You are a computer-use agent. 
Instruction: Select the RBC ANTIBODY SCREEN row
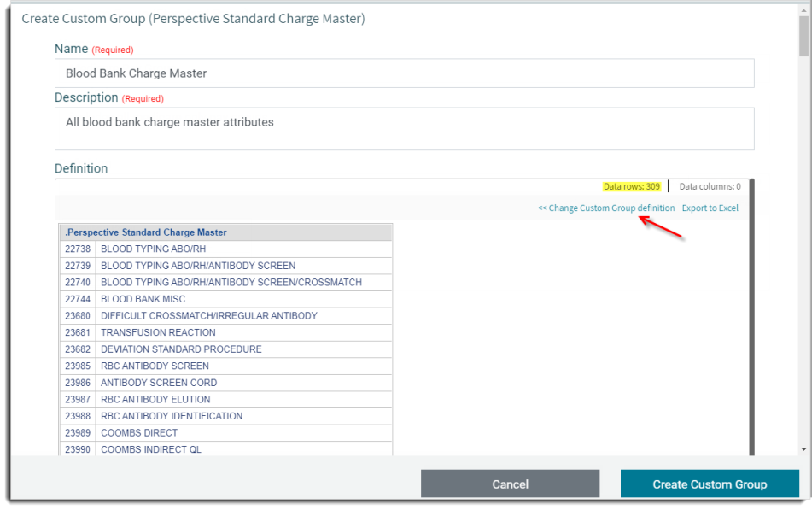tap(155, 366)
